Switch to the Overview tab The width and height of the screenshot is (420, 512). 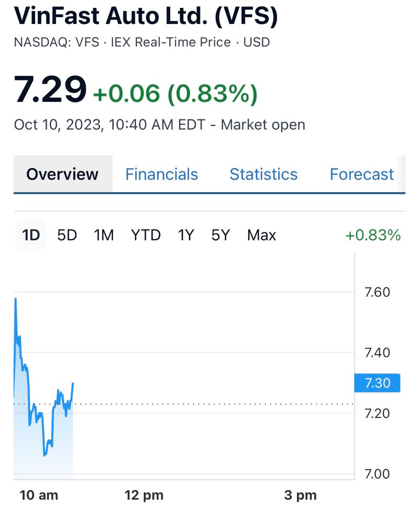62,174
